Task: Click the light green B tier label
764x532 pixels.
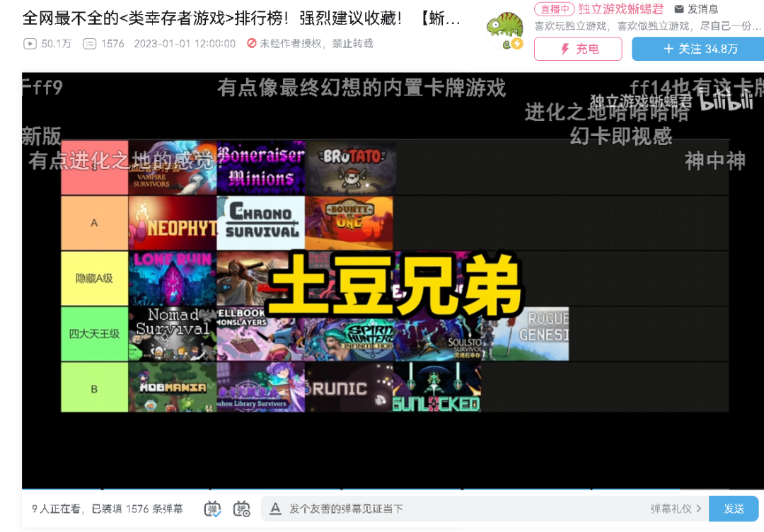Action: (95, 387)
